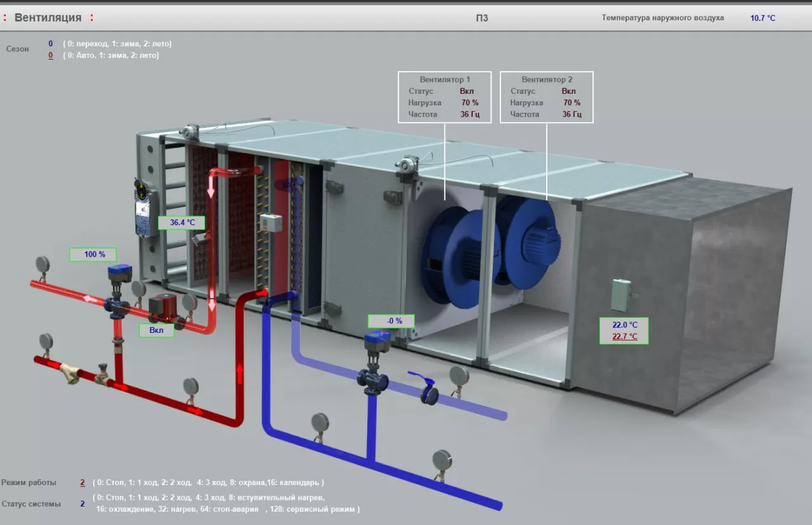Select the cooling valve actuator on blue pipe
Image resolution: width=812 pixels, height=525 pixels.
(377, 341)
